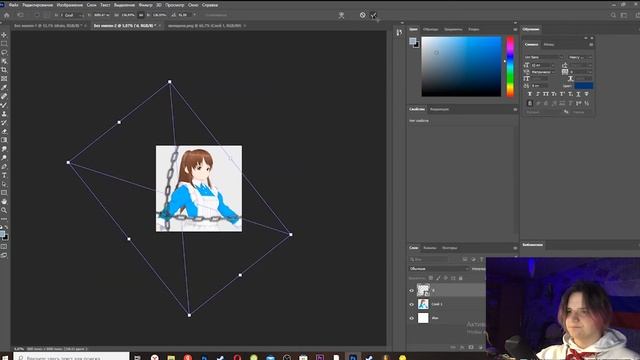
Task: Select the Hand tool
Action: click(4, 202)
